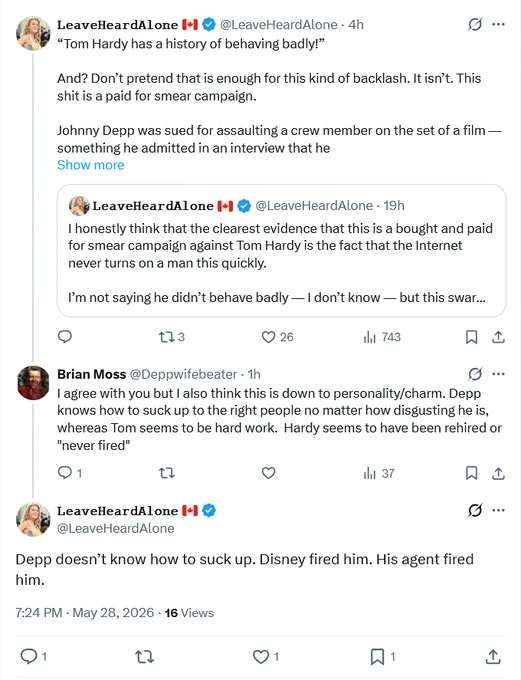Open @Deppwifebeater profile handle
Screen dimensions: 521x680
pos(183,374)
